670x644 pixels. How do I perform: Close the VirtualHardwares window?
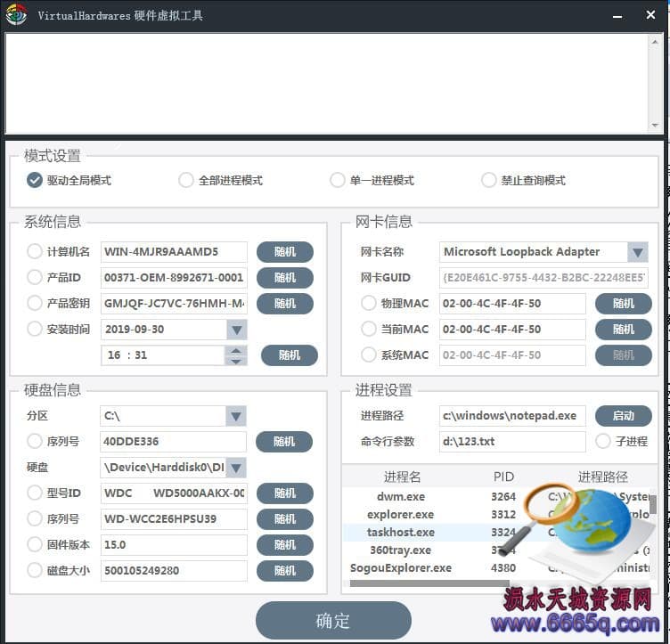click(x=650, y=15)
